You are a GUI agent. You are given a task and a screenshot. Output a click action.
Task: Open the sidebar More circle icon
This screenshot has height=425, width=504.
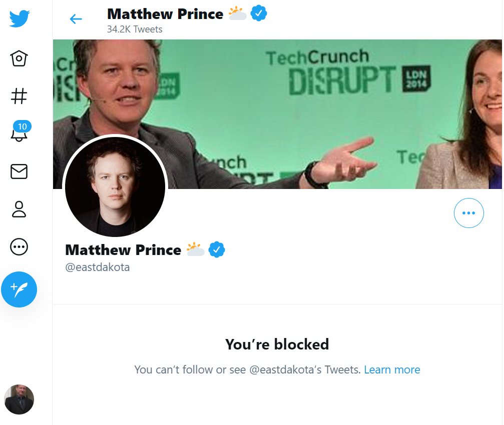click(19, 246)
